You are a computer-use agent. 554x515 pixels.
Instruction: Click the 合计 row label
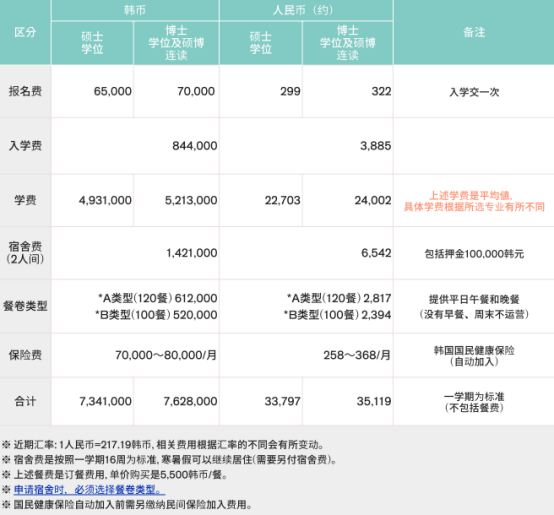click(25, 401)
